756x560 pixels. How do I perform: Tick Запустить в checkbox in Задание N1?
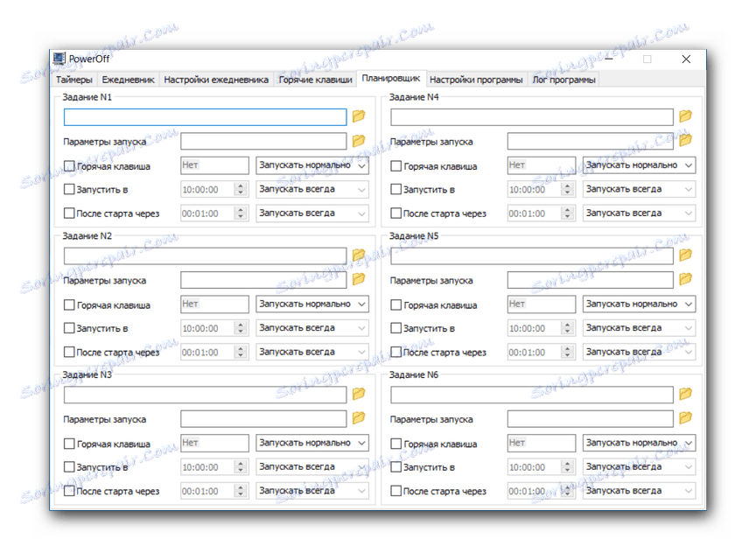[69, 189]
